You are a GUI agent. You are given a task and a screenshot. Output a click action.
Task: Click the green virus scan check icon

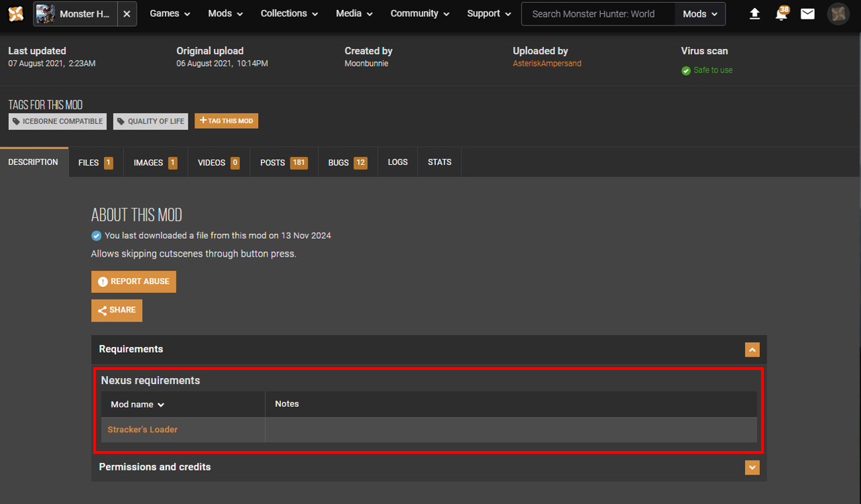(686, 71)
